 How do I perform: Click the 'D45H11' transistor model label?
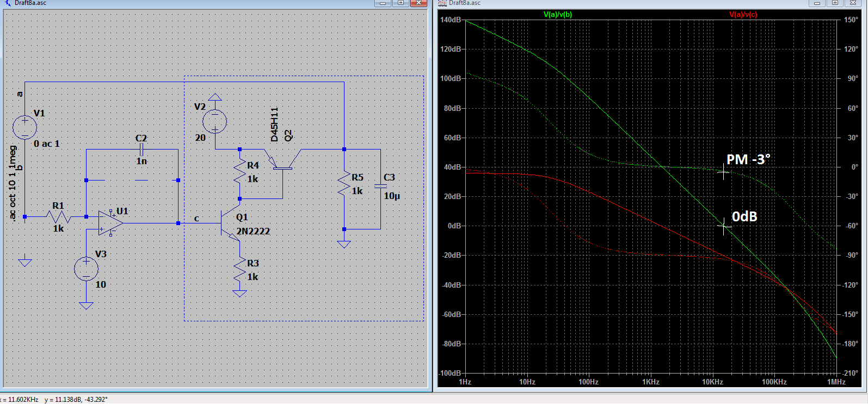click(x=274, y=125)
